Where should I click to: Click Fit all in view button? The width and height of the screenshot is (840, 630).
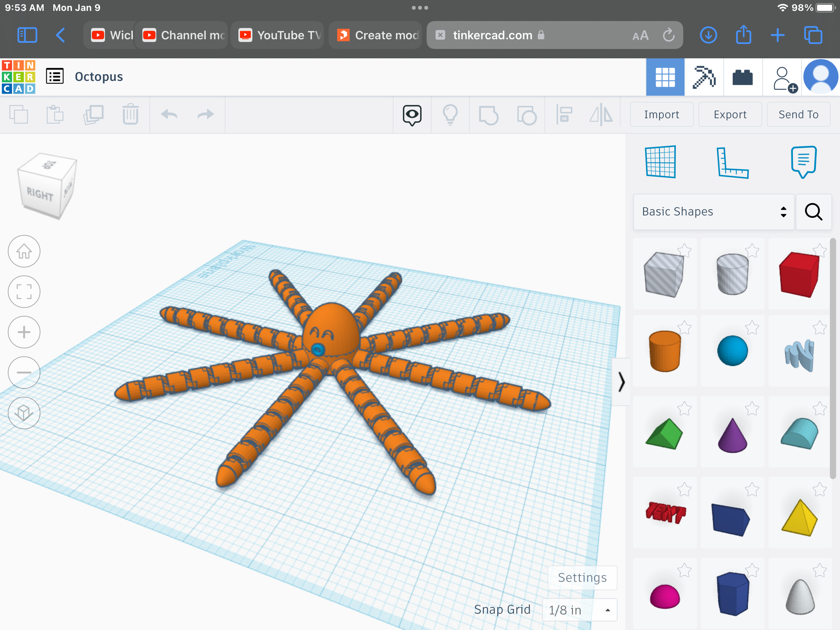click(x=24, y=292)
